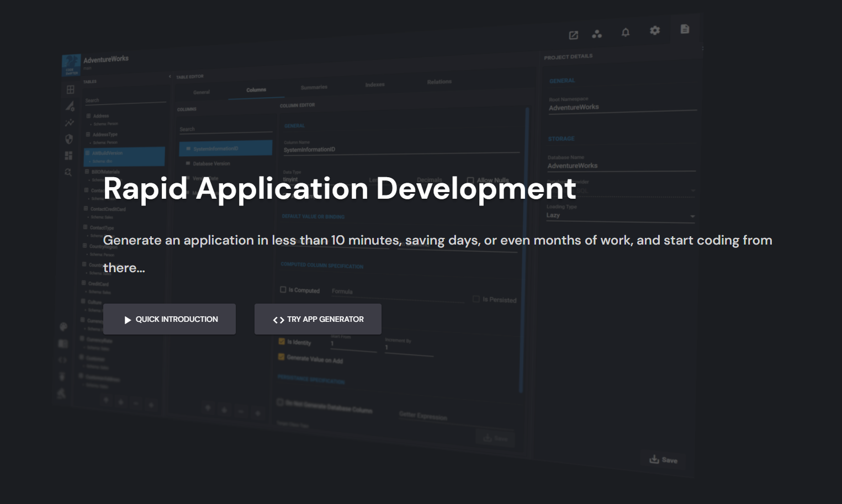Click the Column Name field showing SystemInformationID

point(401,149)
